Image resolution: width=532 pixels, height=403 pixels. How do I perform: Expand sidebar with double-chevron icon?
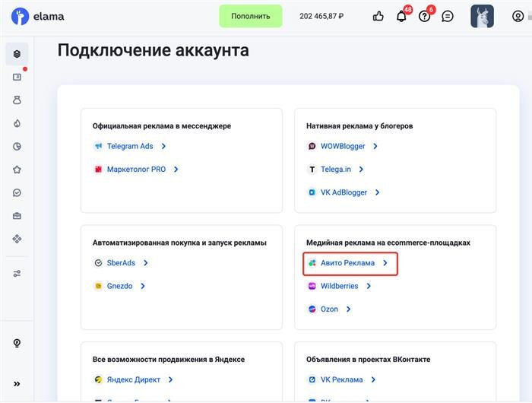click(17, 384)
